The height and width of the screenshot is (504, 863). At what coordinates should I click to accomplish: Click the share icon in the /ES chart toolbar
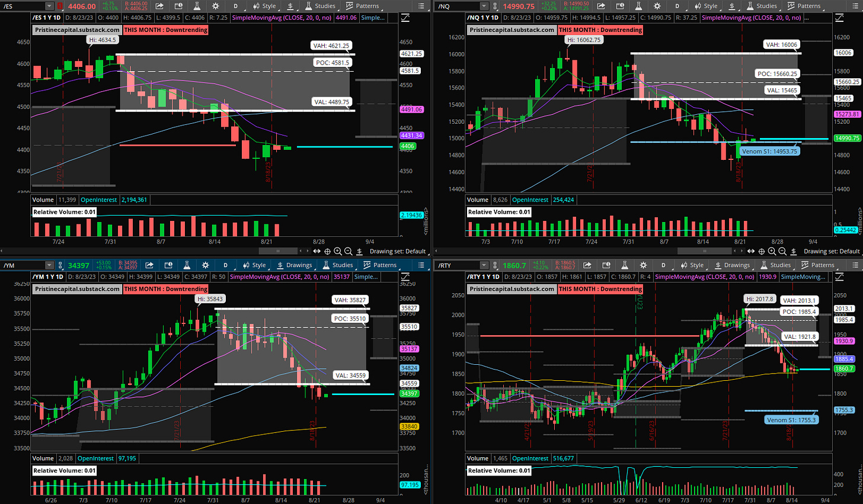(x=159, y=6)
